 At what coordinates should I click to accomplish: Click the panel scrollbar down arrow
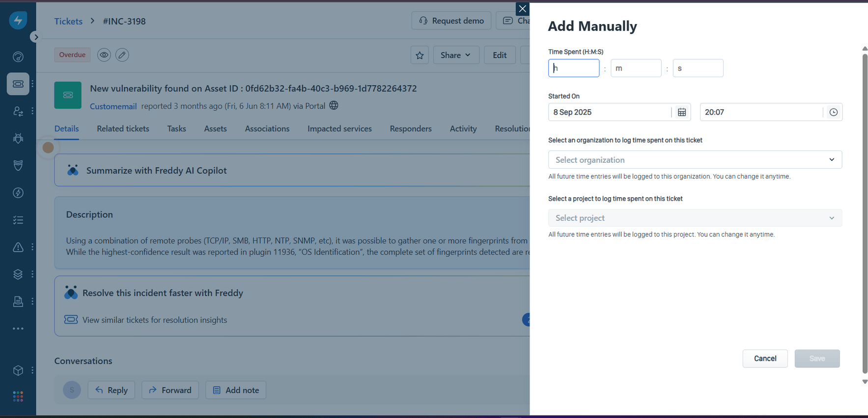(x=865, y=382)
